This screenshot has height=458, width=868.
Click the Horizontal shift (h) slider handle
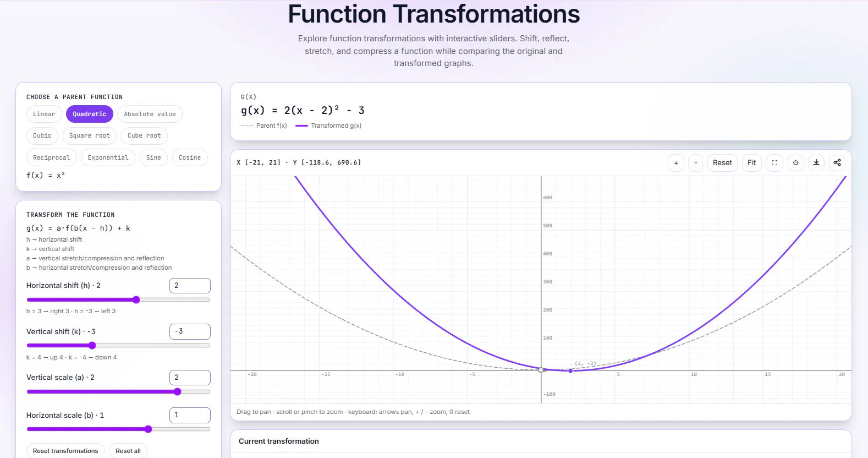[136, 300]
